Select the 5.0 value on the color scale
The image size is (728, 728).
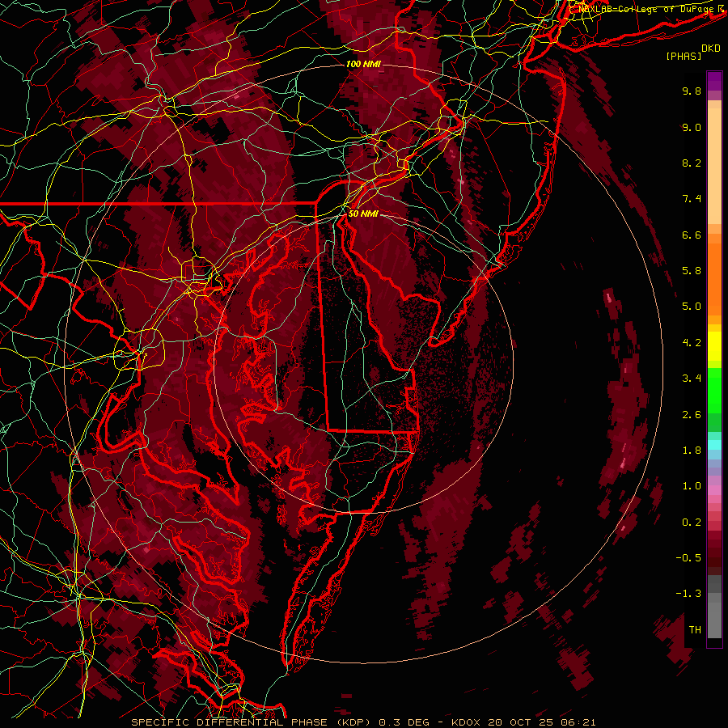click(x=692, y=307)
